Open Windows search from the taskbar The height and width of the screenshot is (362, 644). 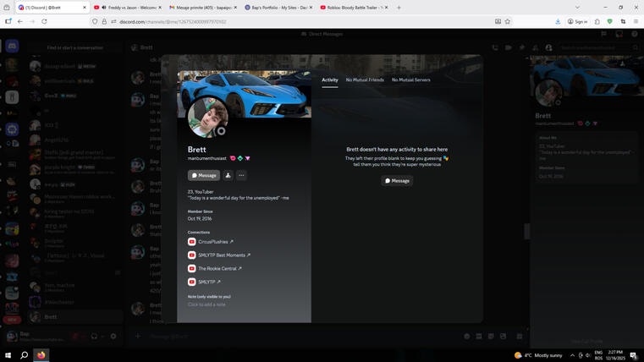pyautogui.click(x=24, y=355)
